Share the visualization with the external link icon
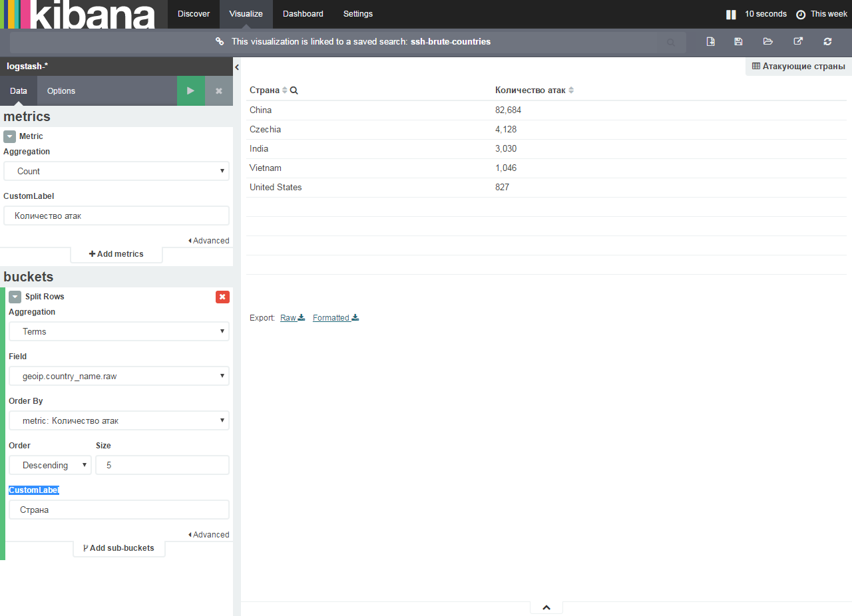852x616 pixels. pos(798,42)
